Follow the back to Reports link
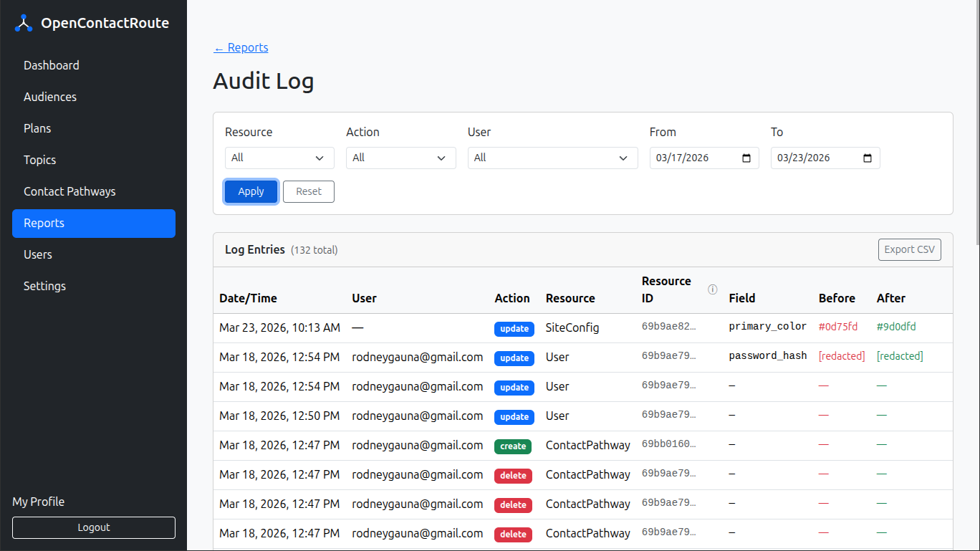 [x=241, y=47]
